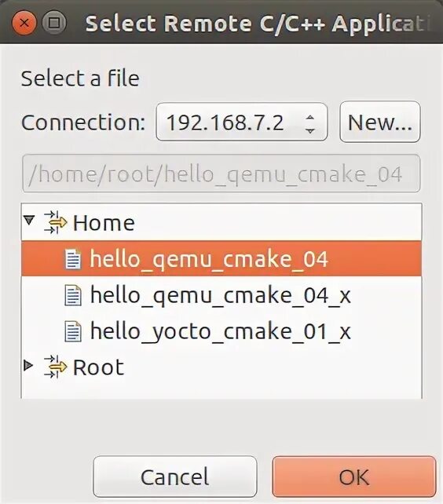The image size is (443, 504).
Task: Click the document icon for hello_qemu_cmake_04_x
Action: tap(73, 295)
